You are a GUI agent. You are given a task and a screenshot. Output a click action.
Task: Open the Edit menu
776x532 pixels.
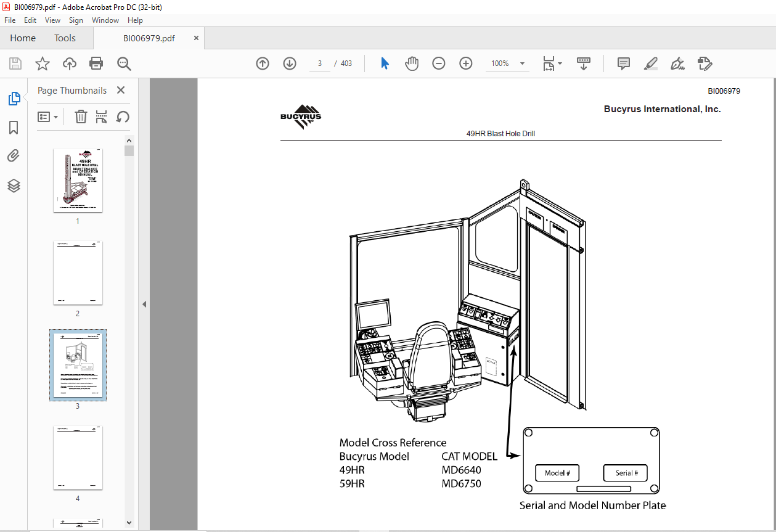[30, 20]
